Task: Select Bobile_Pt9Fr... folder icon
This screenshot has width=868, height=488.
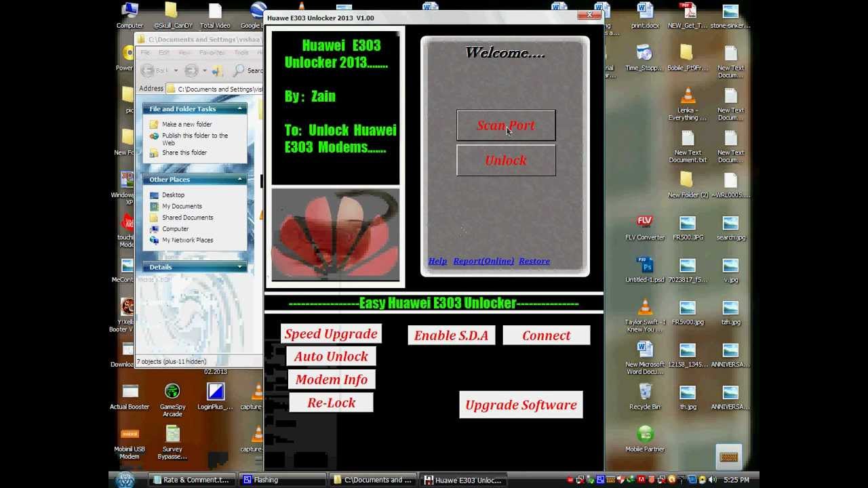Action: tap(688, 58)
